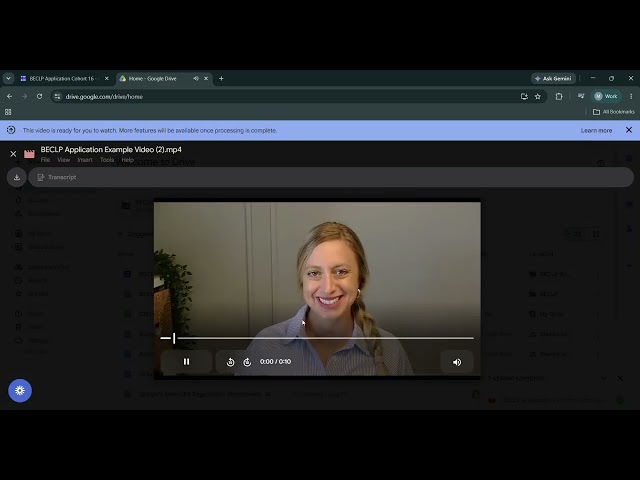The width and height of the screenshot is (640, 480).
Task: Open the Help menu
Action: 127,160
